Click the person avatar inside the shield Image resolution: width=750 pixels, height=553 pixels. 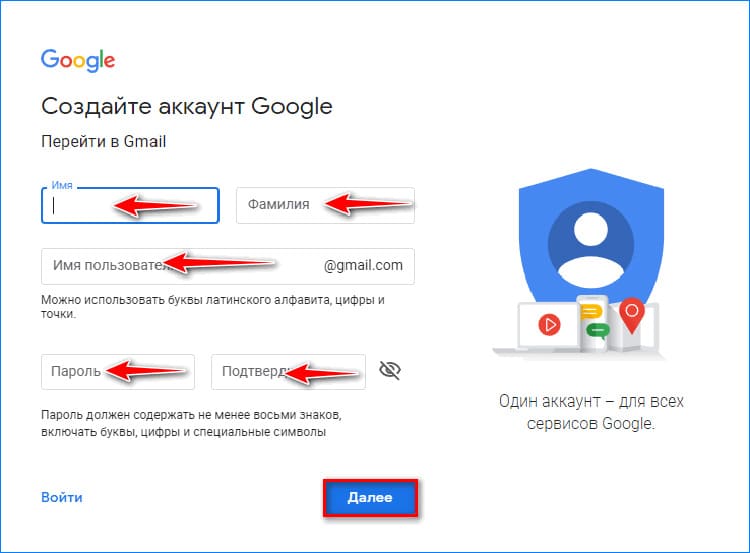click(591, 245)
